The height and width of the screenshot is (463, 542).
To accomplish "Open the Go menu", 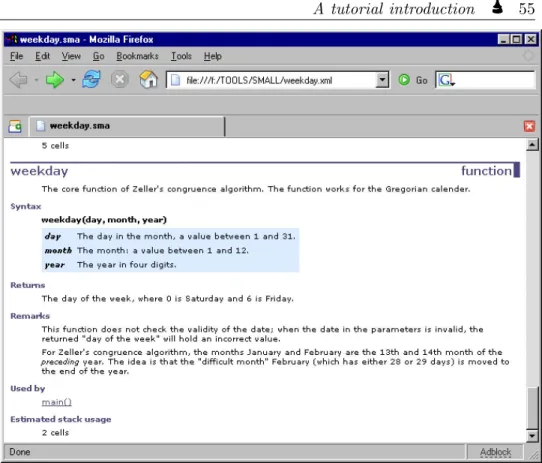I will click(99, 56).
